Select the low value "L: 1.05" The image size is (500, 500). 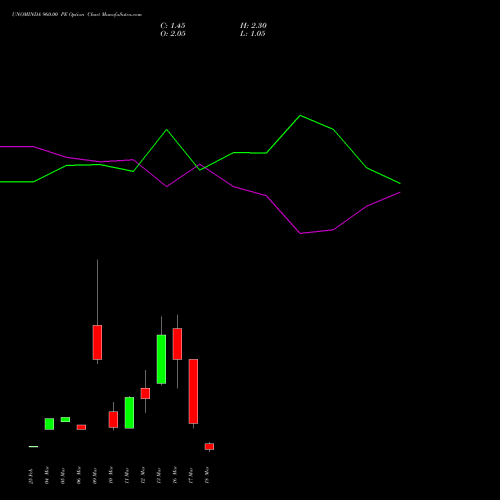pos(253,34)
